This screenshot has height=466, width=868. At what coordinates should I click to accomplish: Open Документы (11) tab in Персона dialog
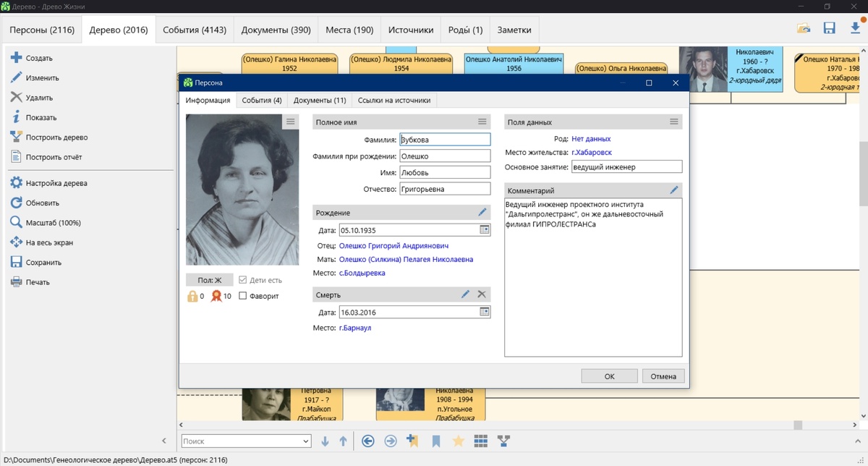[320, 101]
